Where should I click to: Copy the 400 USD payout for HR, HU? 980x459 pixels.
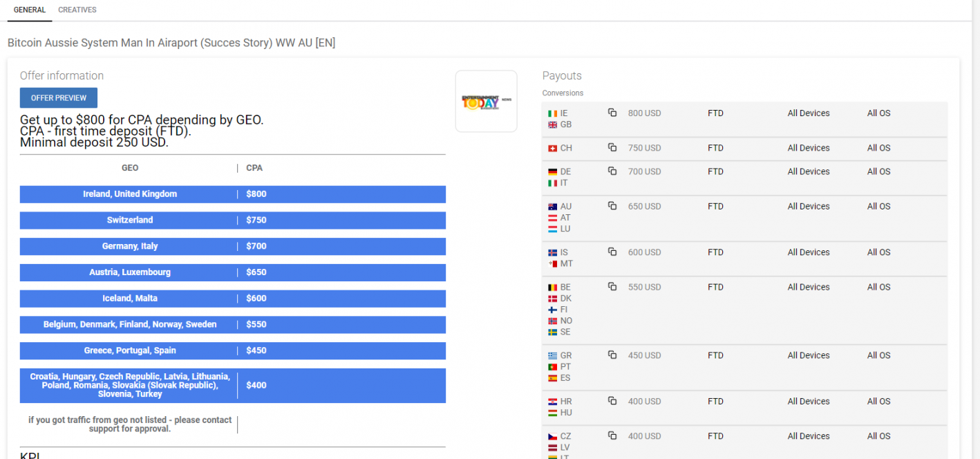[612, 400]
